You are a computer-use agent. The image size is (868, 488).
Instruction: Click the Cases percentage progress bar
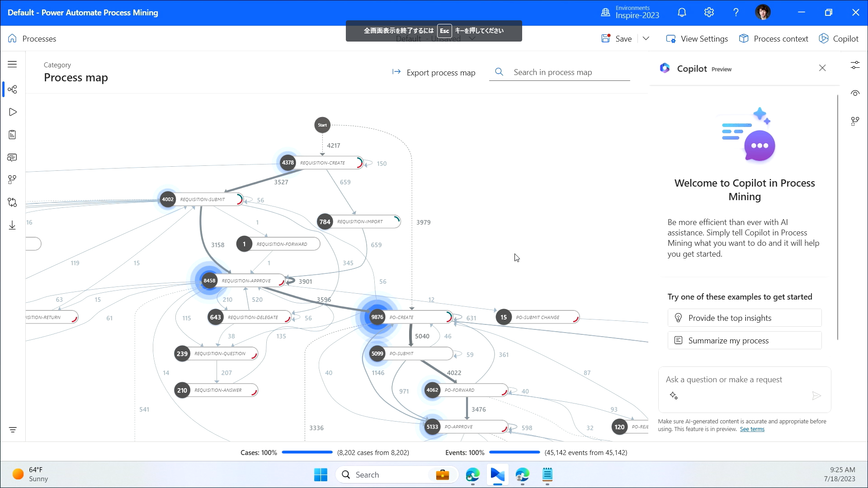point(307,452)
